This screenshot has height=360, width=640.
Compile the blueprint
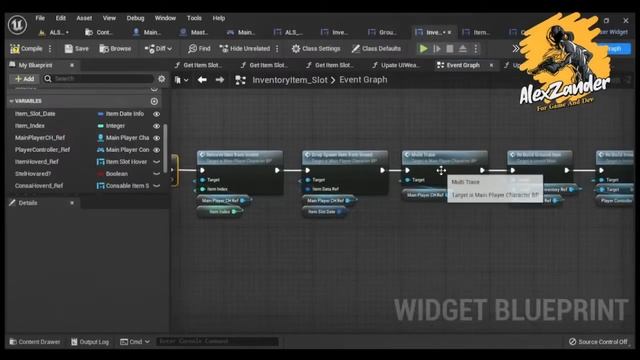(26, 49)
